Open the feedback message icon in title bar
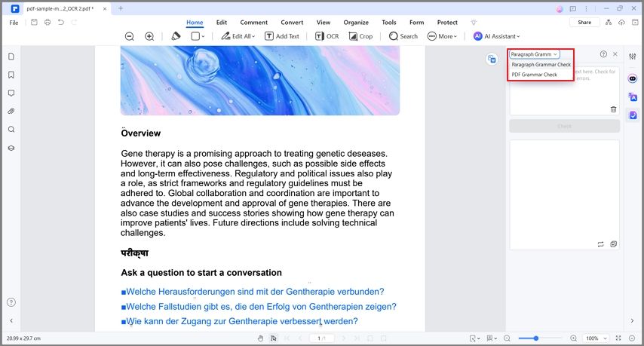The width and height of the screenshot is (644, 346). [572, 8]
